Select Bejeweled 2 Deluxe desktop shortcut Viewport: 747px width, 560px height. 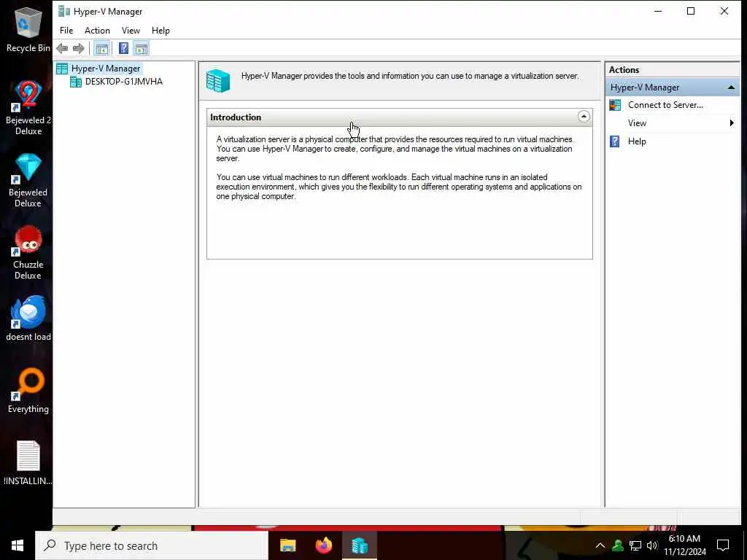[x=28, y=108]
